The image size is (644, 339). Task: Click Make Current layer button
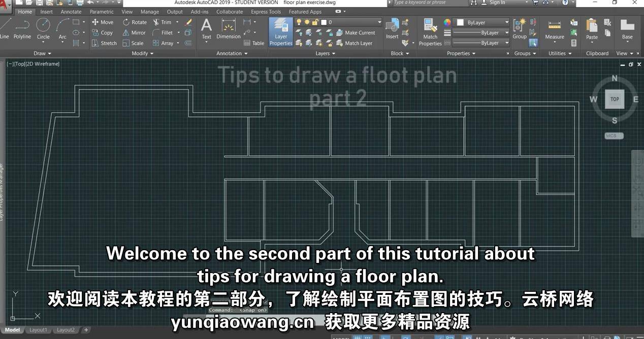(x=356, y=32)
